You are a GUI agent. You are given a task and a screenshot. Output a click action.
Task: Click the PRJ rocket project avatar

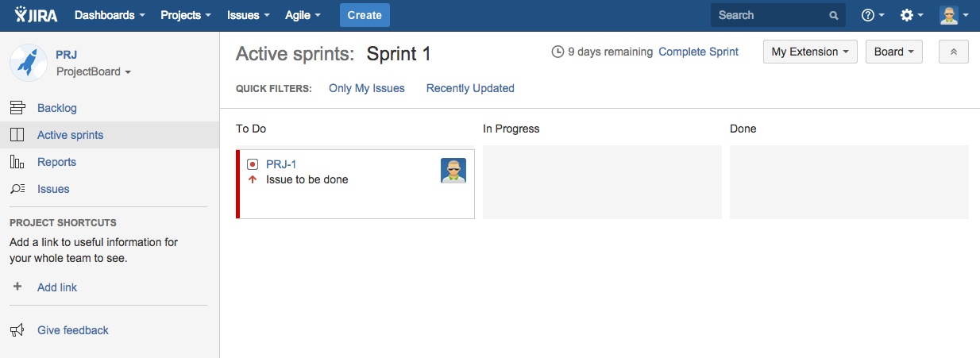coord(29,63)
